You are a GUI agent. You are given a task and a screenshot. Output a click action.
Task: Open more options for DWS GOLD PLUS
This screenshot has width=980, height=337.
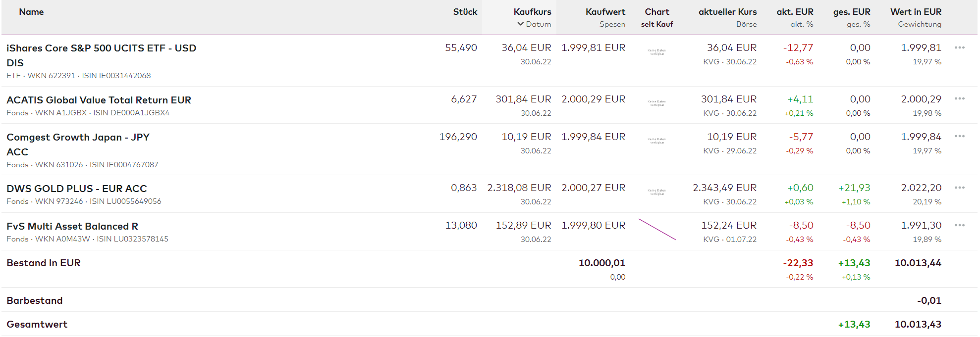coord(959,188)
